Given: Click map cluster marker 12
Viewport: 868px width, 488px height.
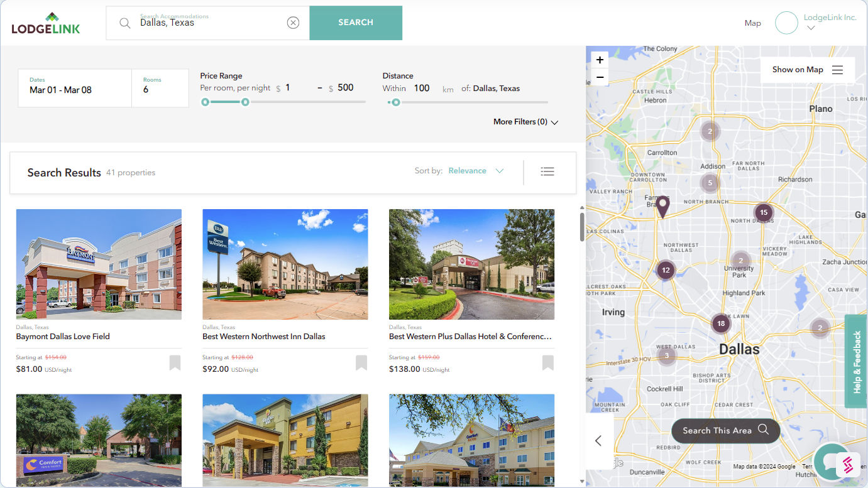Looking at the screenshot, I should coord(666,270).
